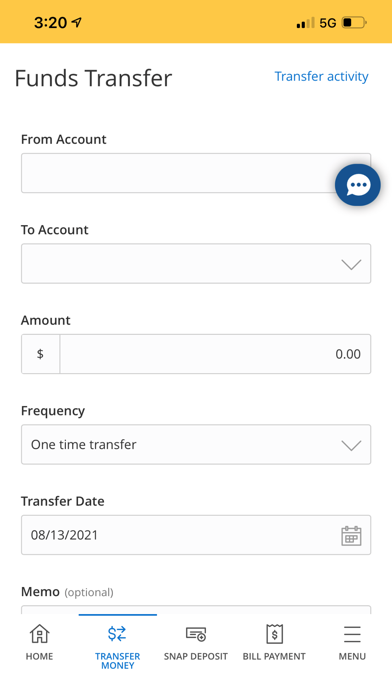Image resolution: width=392 pixels, height=696 pixels.
Task: Tap the battery indicator in status bar
Action: point(354,22)
